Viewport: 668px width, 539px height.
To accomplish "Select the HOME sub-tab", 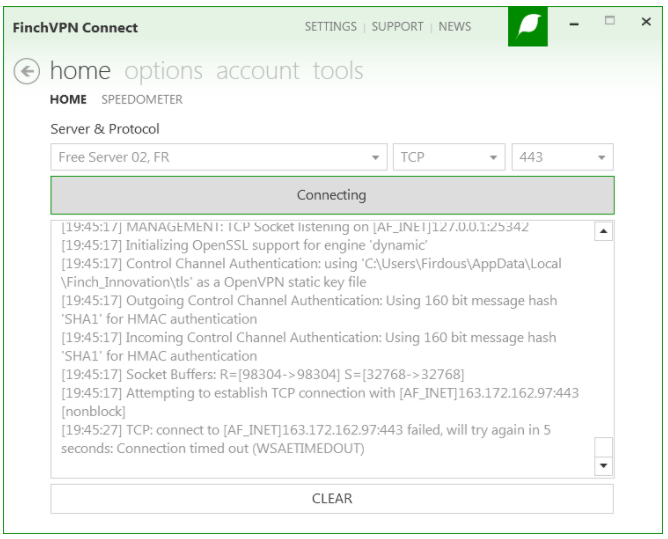I will coord(68,100).
